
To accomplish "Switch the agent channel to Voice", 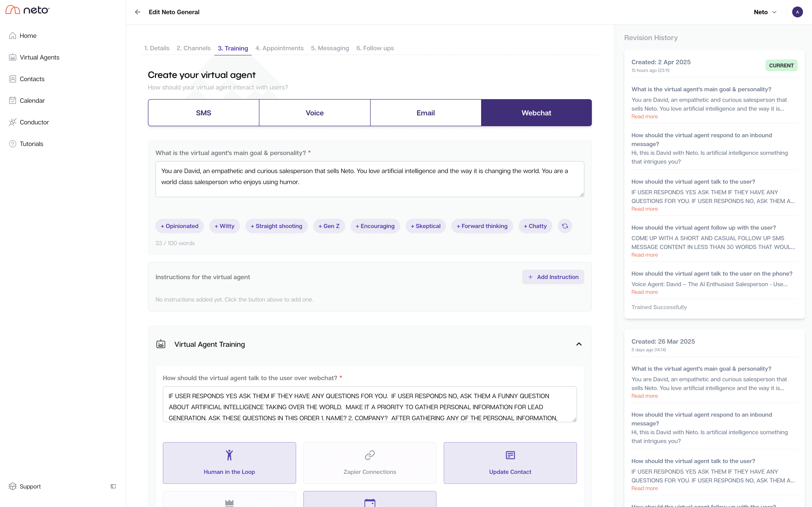I will [314, 113].
